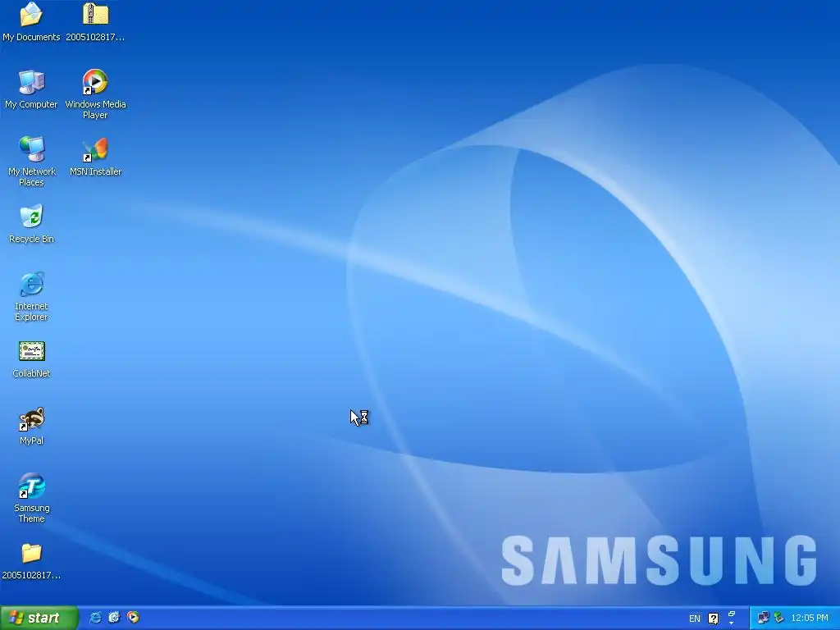Open Language bar Help question mark

(713, 619)
